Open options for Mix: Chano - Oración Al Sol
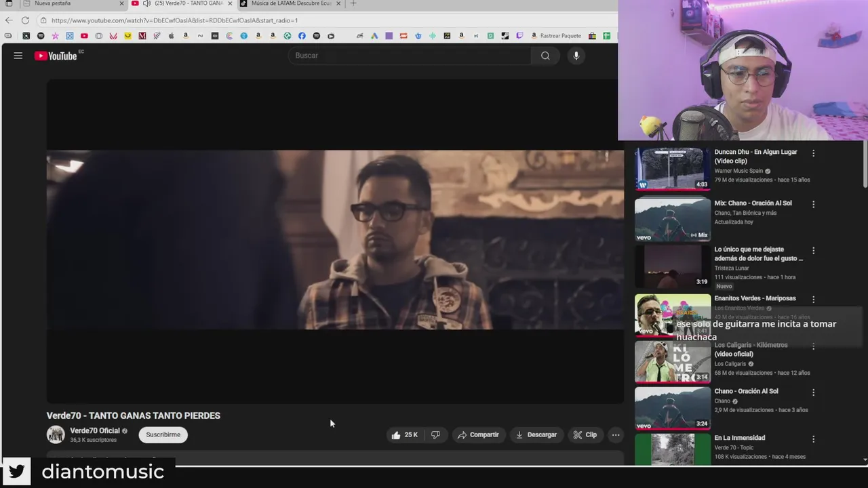The height and width of the screenshot is (488, 868). point(813,204)
